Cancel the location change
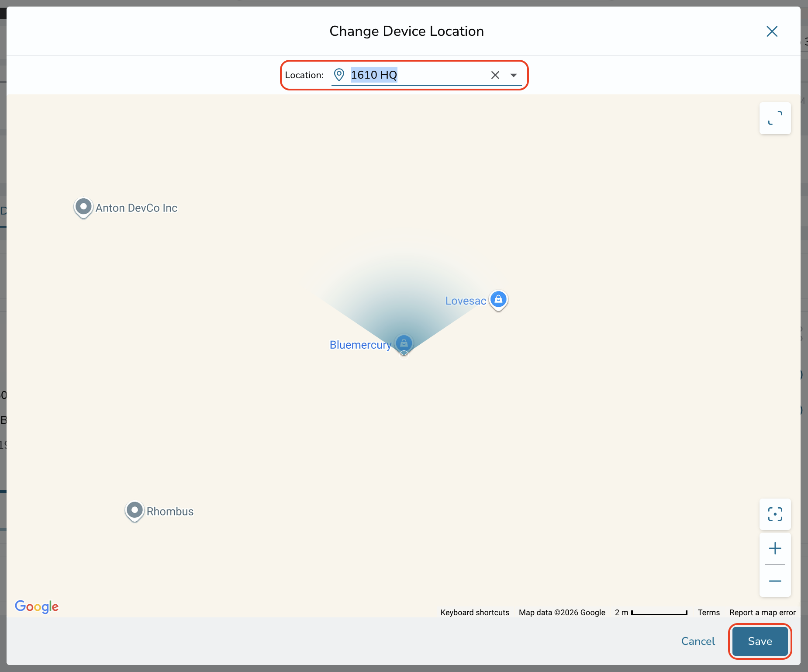Viewport: 808px width, 672px height. point(698,641)
